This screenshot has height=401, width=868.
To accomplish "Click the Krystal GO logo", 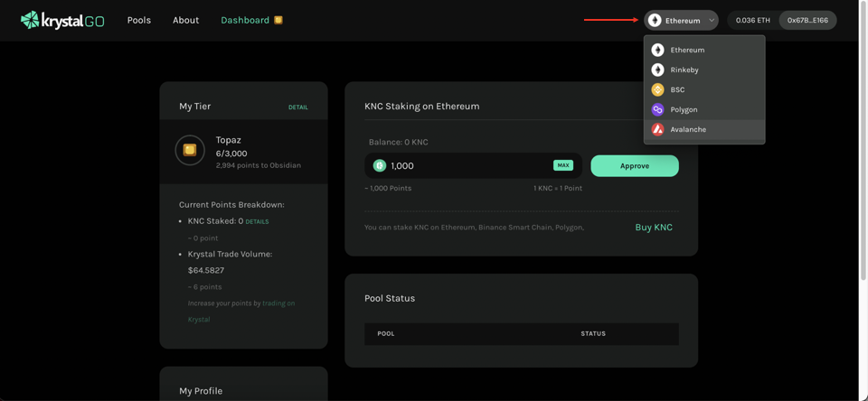I will 62,20.
